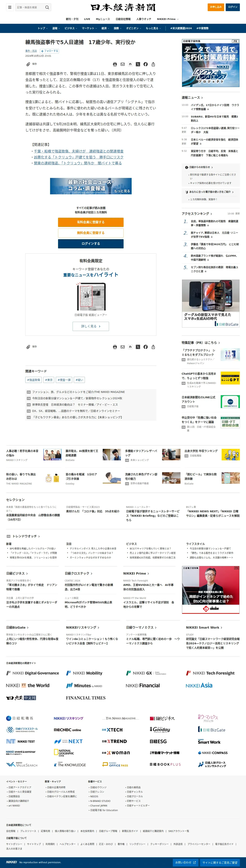Click envelope mail icon above 関連キーワード

pos(123,347)
